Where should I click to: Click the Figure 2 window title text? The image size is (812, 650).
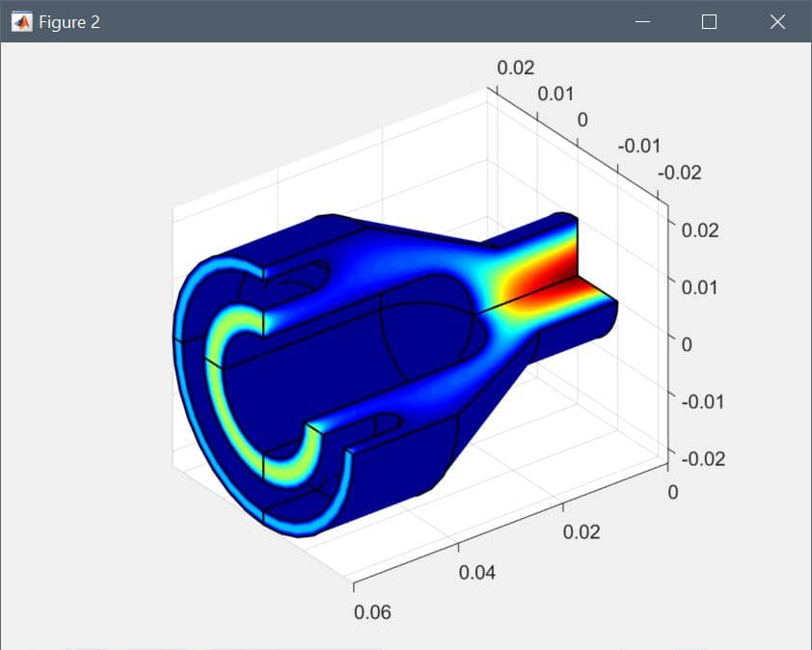(x=69, y=22)
